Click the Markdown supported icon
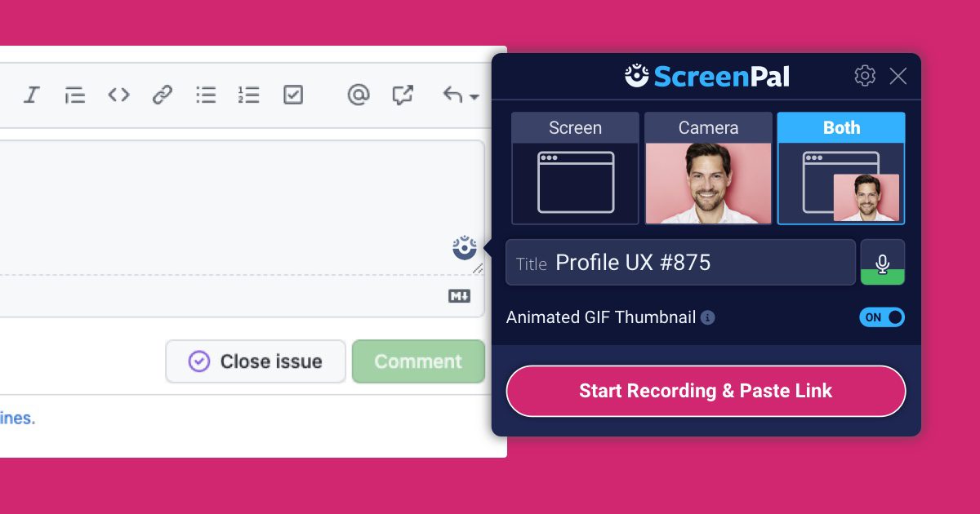Screen dimensions: 980x514 pos(460,296)
